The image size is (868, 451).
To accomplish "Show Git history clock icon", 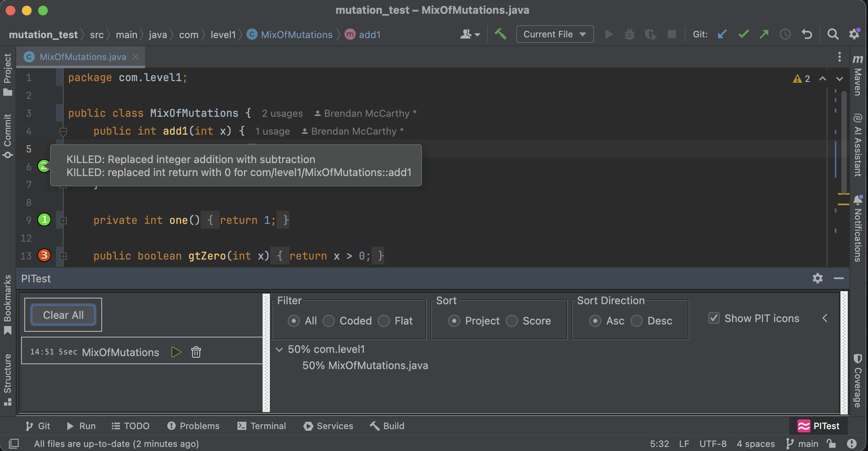I will click(785, 34).
